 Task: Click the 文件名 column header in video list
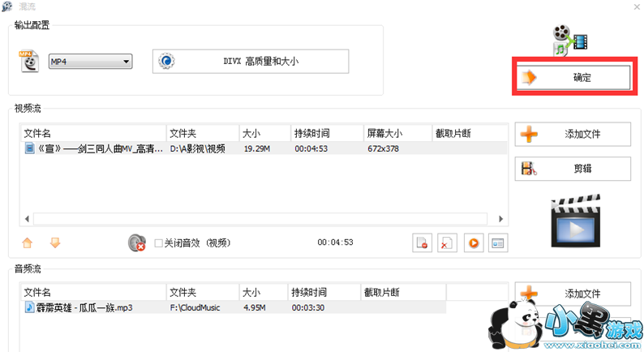tap(93, 133)
